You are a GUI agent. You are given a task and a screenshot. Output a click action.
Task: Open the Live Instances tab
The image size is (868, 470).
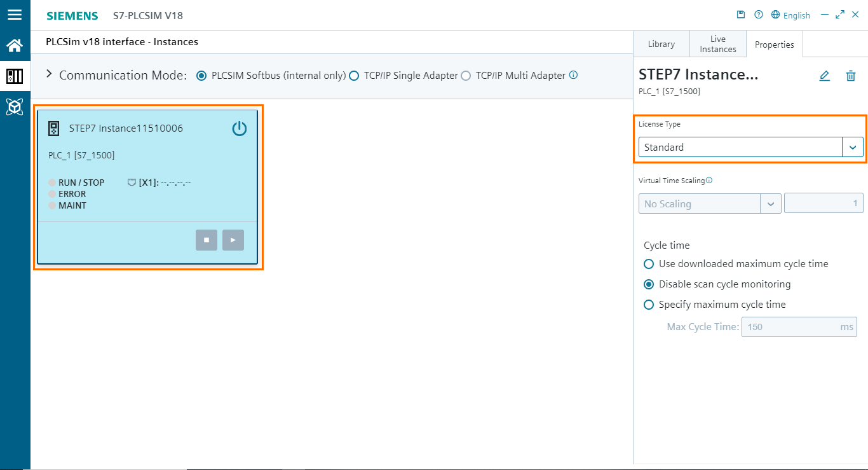tap(717, 43)
